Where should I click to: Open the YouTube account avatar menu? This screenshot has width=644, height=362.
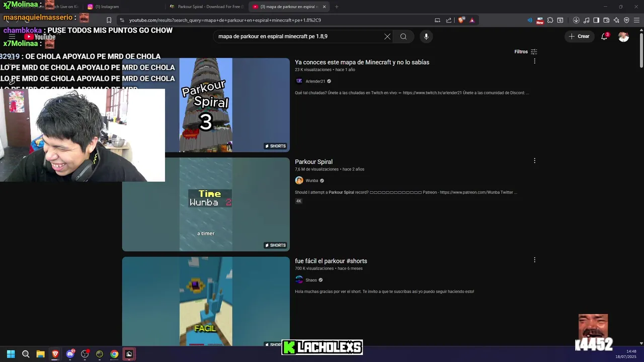tap(623, 36)
